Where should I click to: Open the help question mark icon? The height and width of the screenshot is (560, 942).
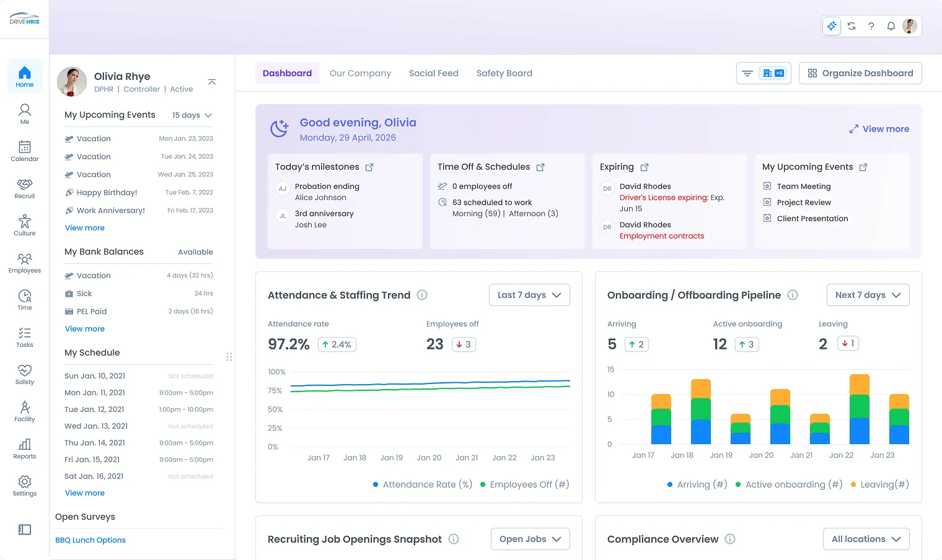click(x=871, y=26)
